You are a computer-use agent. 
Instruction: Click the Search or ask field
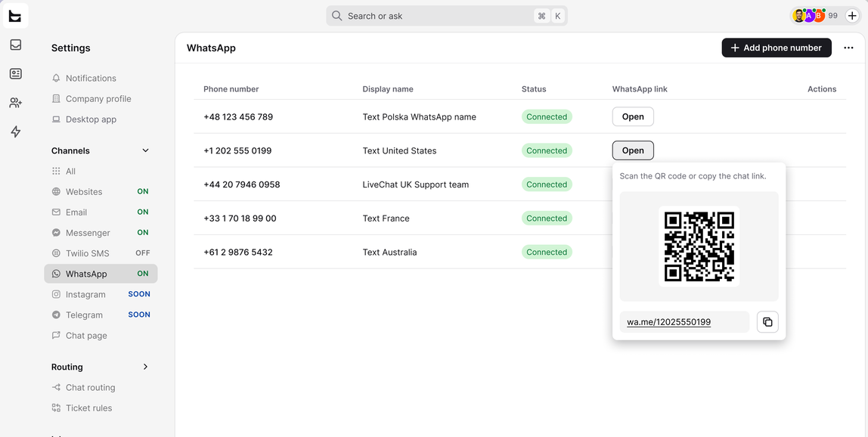pyautogui.click(x=447, y=16)
